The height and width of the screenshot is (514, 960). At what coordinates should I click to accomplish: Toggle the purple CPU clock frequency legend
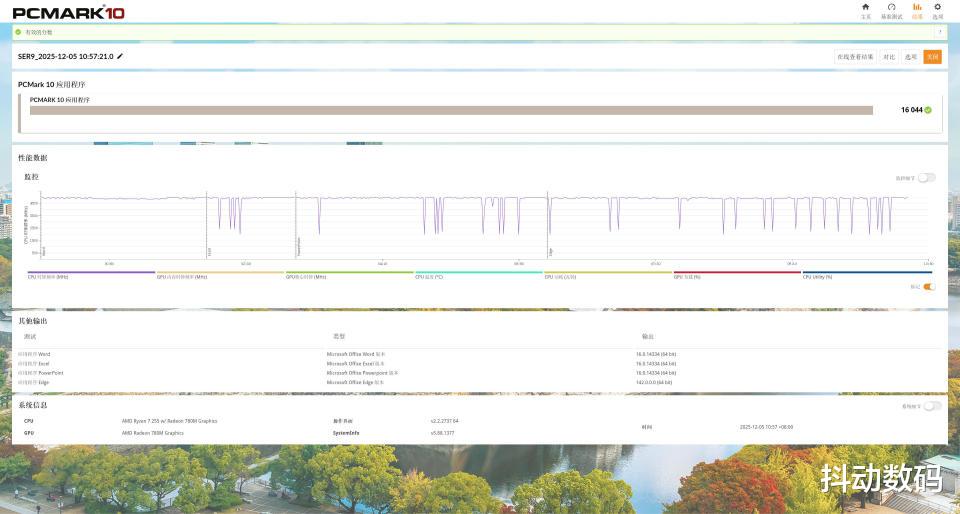91,275
